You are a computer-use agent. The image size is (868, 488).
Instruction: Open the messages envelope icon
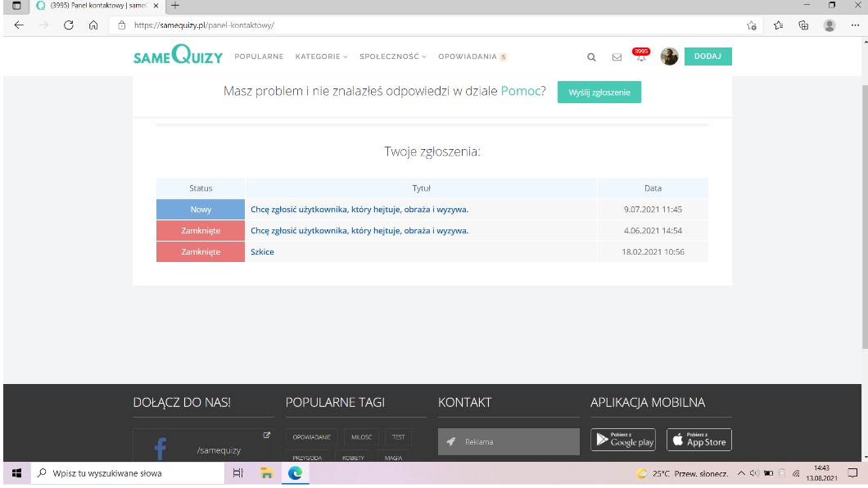pyautogui.click(x=617, y=57)
